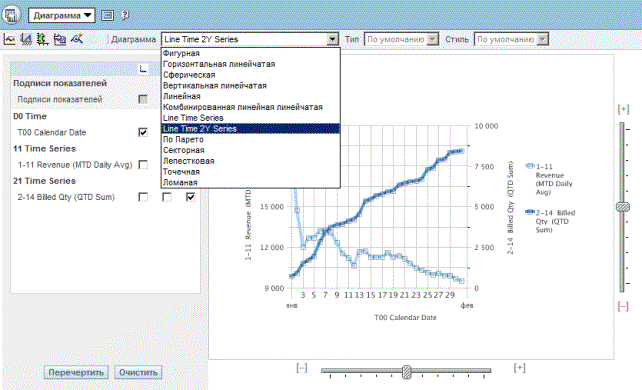642x390 pixels.
Task: Choose Line Time Series option in list
Action: click(250, 118)
